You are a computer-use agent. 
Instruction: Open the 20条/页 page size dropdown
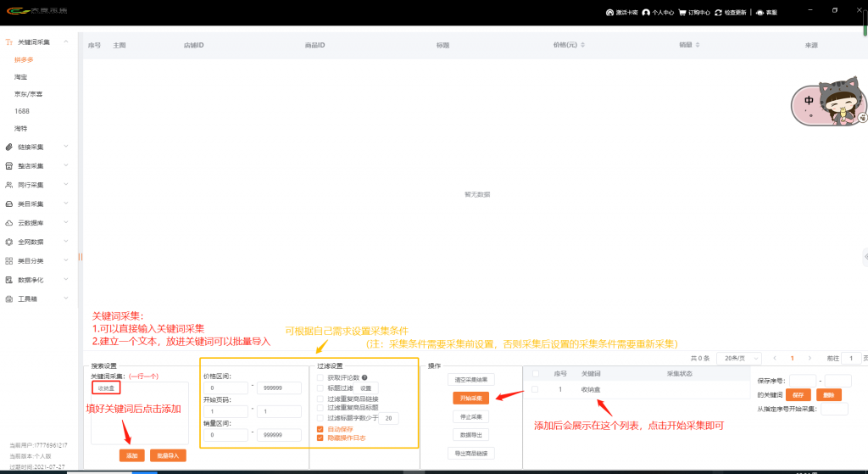point(739,359)
